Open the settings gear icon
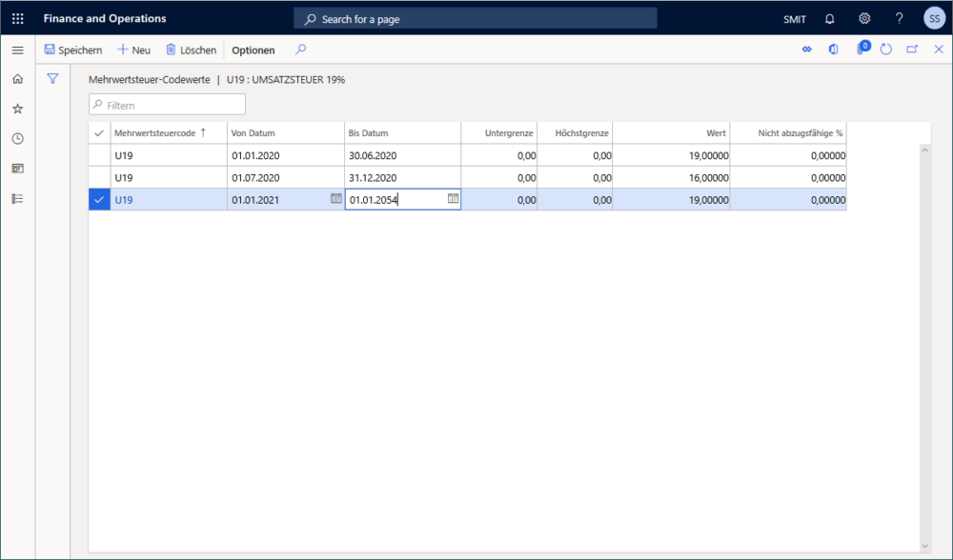Image resolution: width=953 pixels, height=560 pixels. (864, 18)
